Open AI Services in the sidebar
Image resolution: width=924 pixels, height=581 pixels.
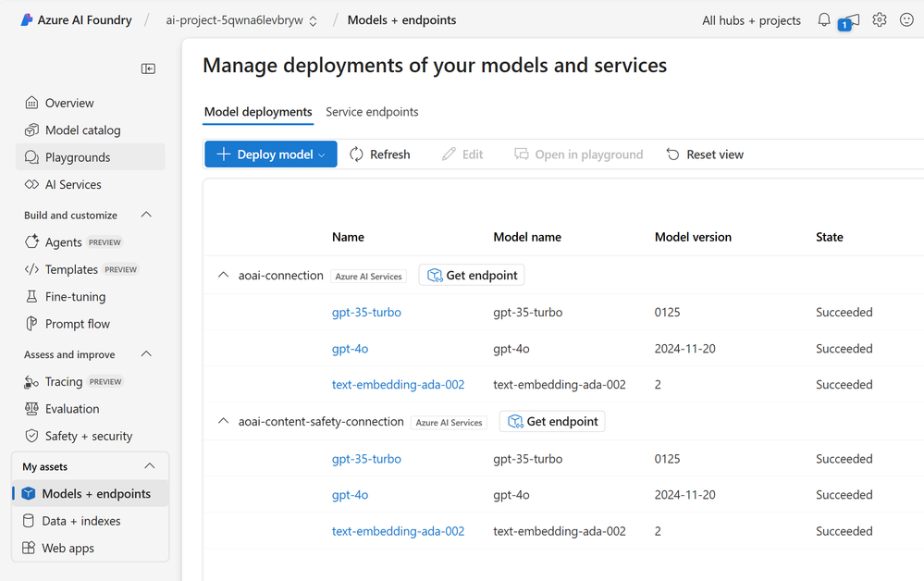[90, 184]
